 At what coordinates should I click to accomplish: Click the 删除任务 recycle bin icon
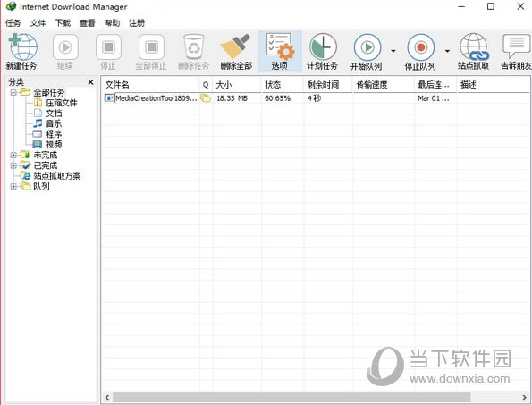(x=194, y=46)
